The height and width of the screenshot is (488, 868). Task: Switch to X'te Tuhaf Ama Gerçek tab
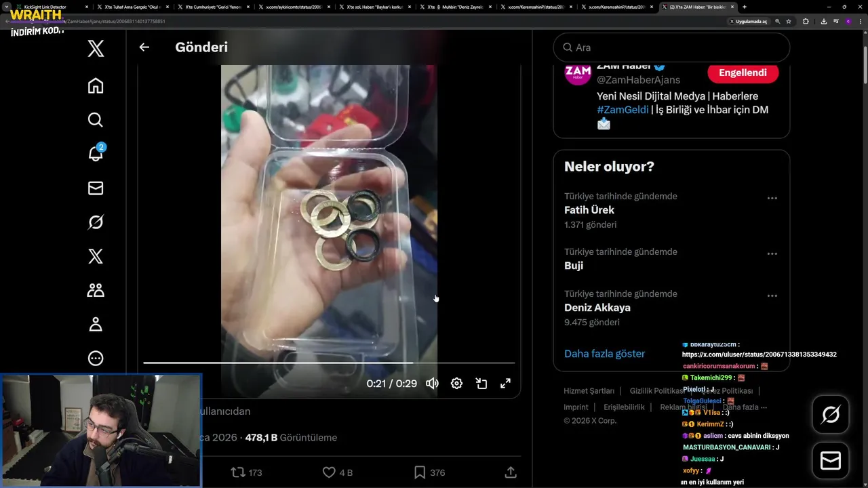[x=134, y=7]
